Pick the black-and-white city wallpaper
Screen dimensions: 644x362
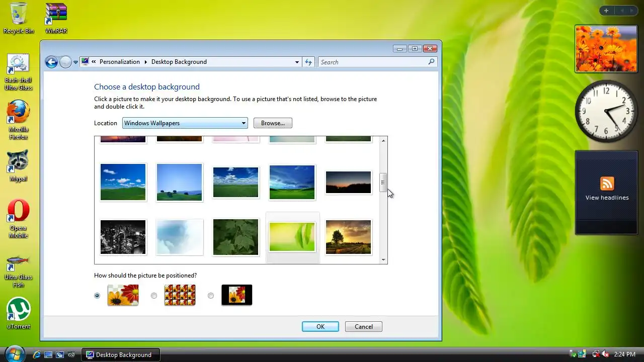pyautogui.click(x=123, y=237)
